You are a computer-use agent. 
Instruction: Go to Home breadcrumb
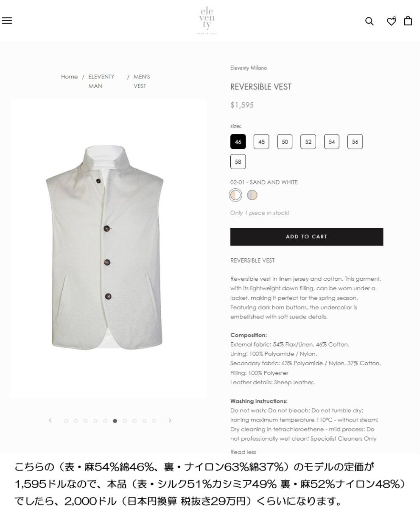(x=69, y=77)
